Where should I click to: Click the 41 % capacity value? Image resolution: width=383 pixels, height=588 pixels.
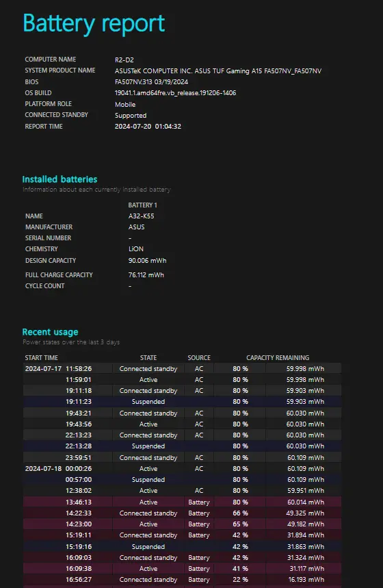tap(240, 569)
